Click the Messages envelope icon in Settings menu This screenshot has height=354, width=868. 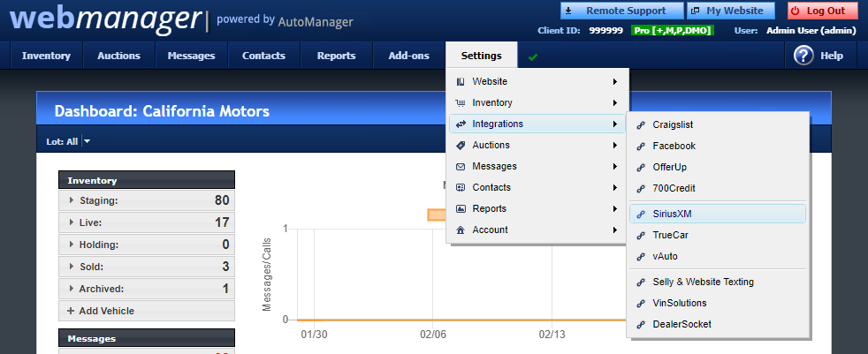[x=461, y=167]
